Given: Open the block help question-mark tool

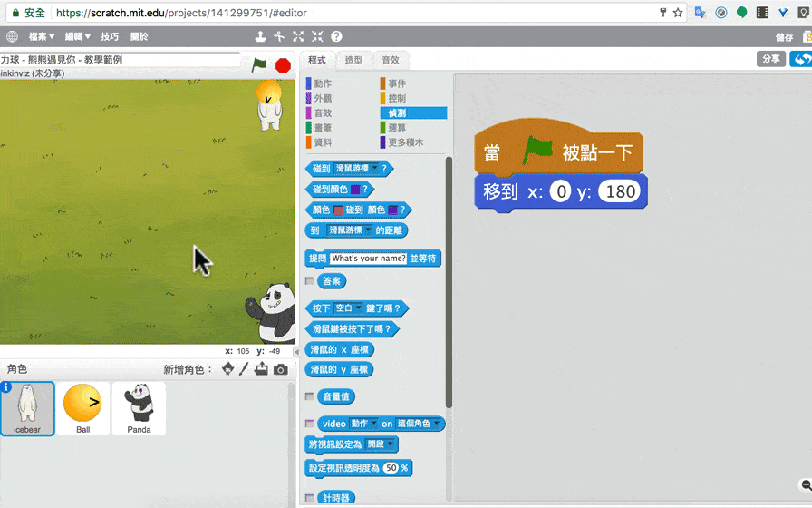Looking at the screenshot, I should (336, 36).
